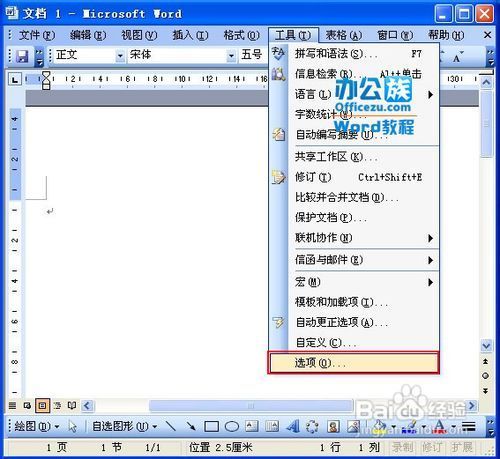
Task: Click Previous Page double-arrow button
Action: [486, 361]
